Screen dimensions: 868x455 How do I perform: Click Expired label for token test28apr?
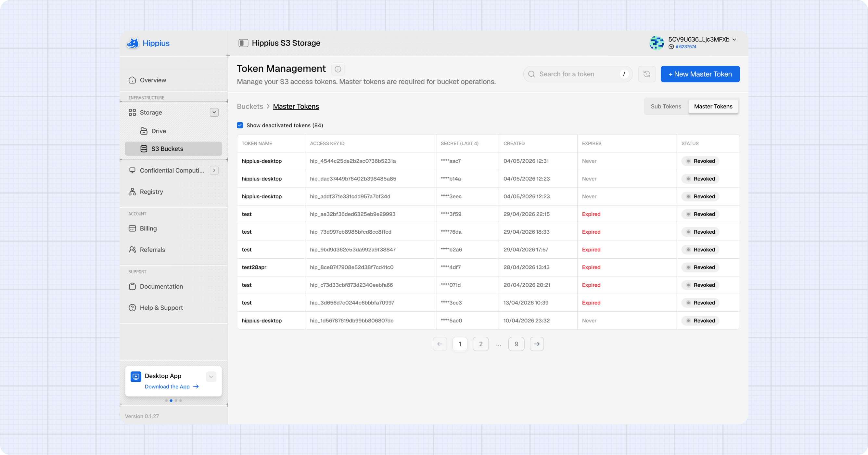591,267
